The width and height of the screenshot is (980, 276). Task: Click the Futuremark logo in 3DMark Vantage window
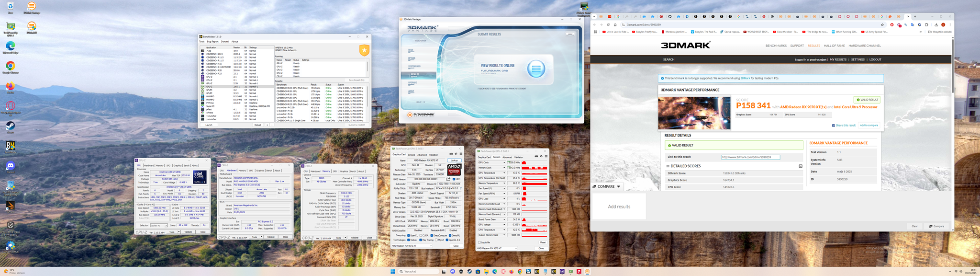pos(421,115)
